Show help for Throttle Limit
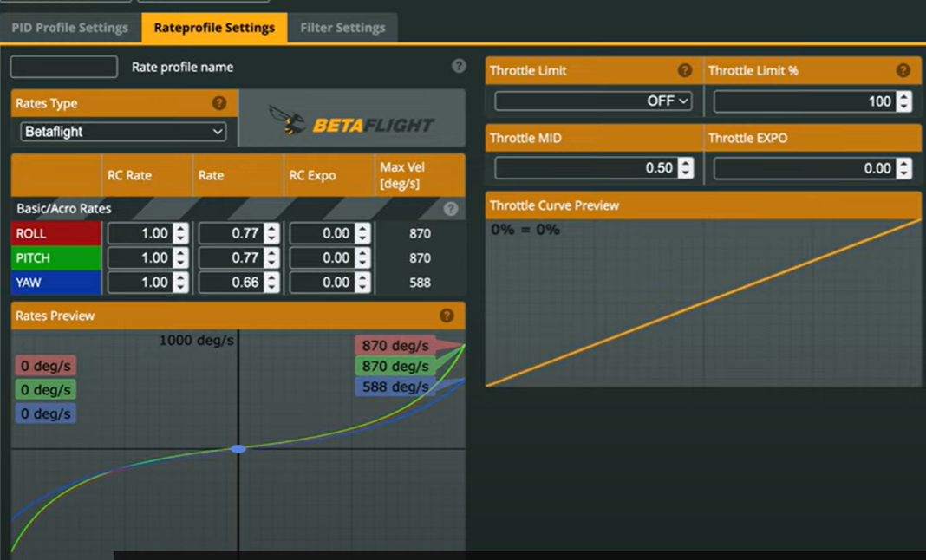Viewport: 926px width, 560px height. pyautogui.click(x=685, y=70)
